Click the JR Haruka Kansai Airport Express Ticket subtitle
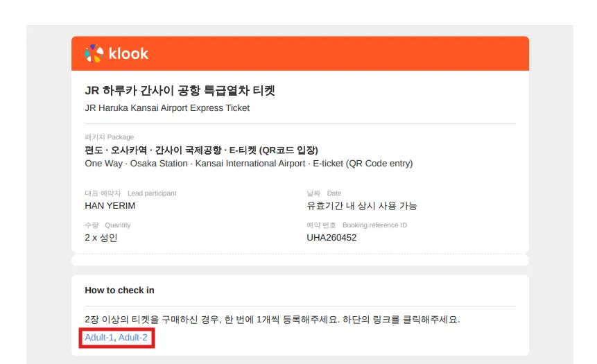Image resolution: width=597 pixels, height=364 pixels. 167,108
